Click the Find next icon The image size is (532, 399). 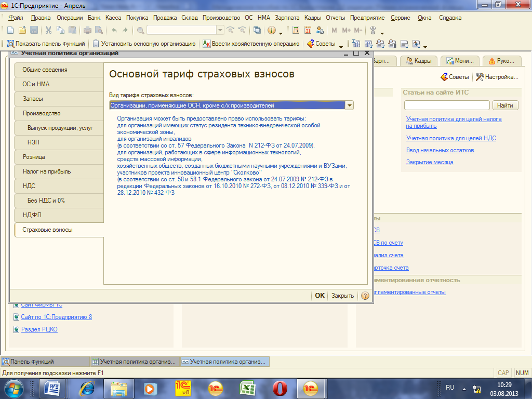click(230, 30)
